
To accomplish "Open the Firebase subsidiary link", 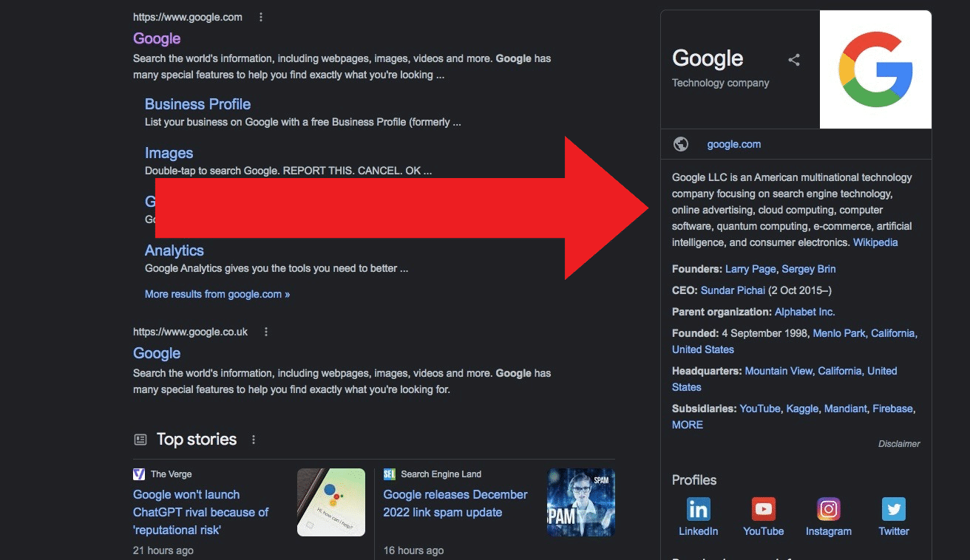I will pyautogui.click(x=892, y=409).
